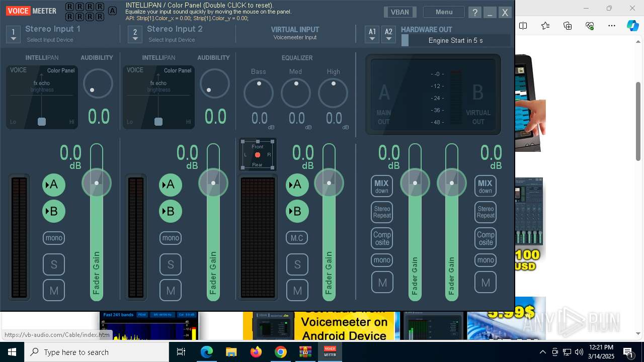Open Edge split screen icon
644x362 pixels.
click(x=523, y=26)
